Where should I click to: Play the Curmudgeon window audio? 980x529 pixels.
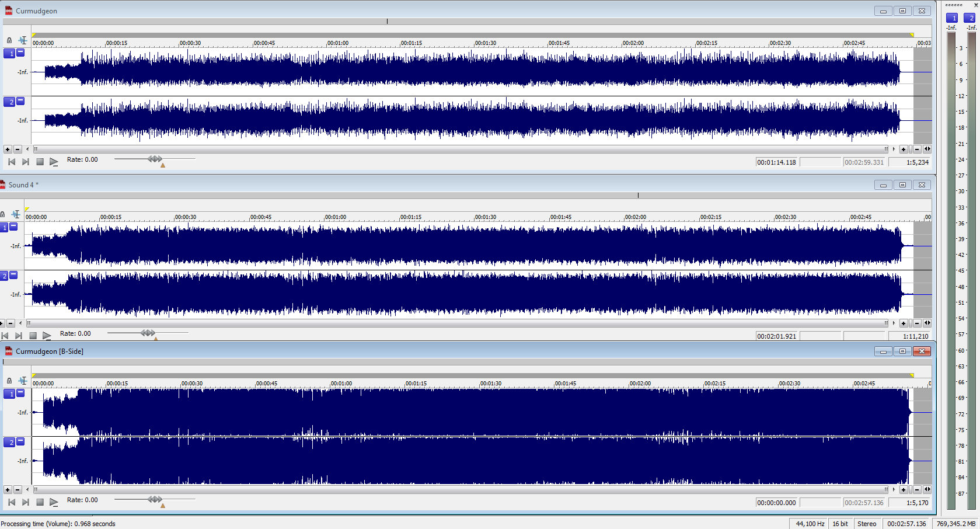[x=54, y=162]
